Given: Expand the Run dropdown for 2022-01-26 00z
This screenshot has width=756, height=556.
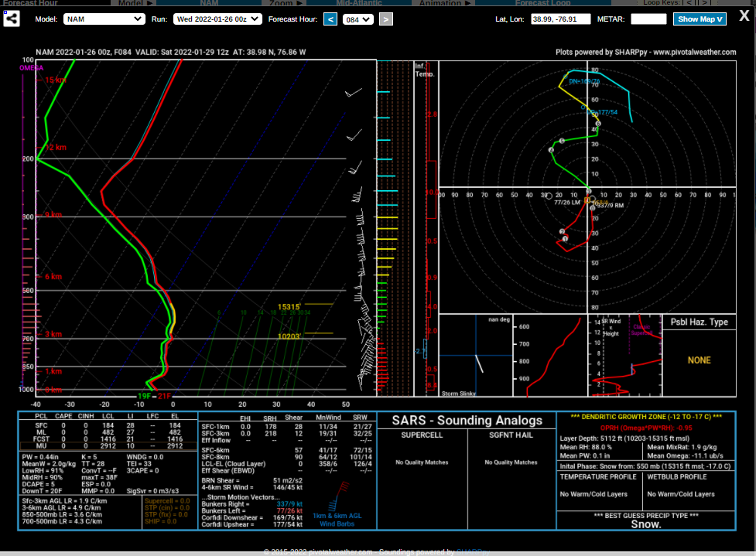Looking at the screenshot, I should click(x=217, y=19).
